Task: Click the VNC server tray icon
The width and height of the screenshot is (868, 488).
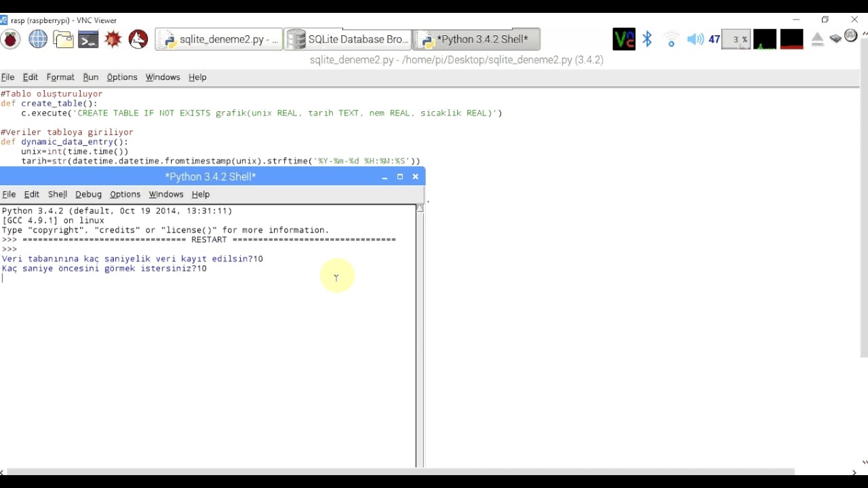Action: [624, 39]
